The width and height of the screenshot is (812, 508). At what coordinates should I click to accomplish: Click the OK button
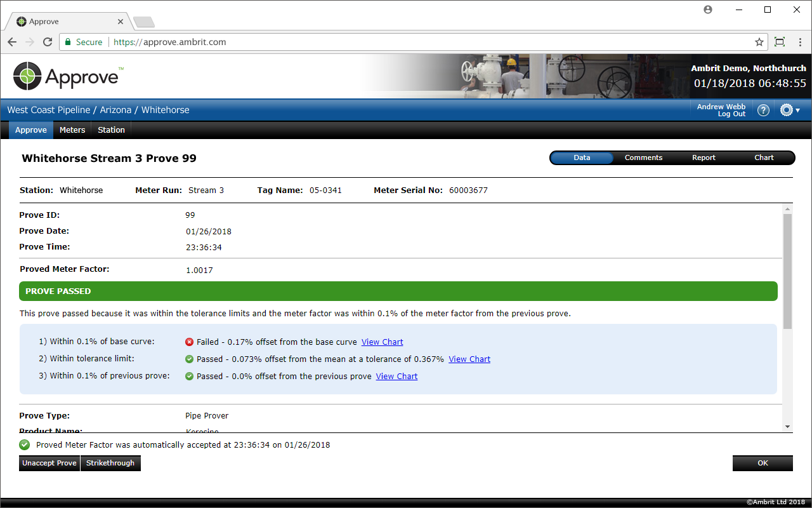pyautogui.click(x=763, y=463)
